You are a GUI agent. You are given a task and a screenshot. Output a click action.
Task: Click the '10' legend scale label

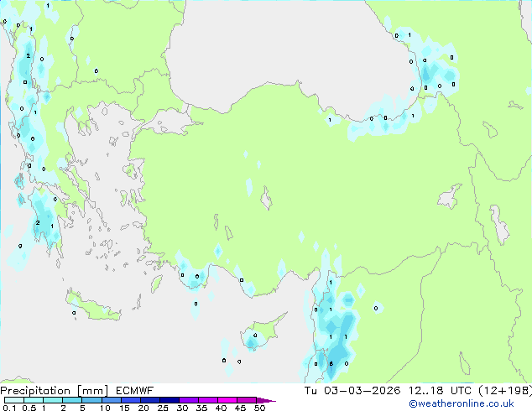coord(105,408)
